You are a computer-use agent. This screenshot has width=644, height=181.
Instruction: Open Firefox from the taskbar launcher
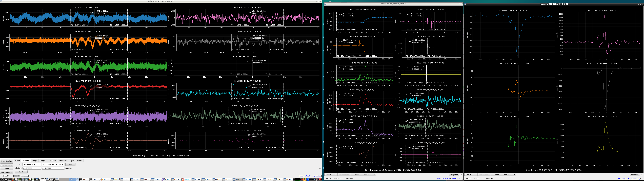tap(13, 179)
